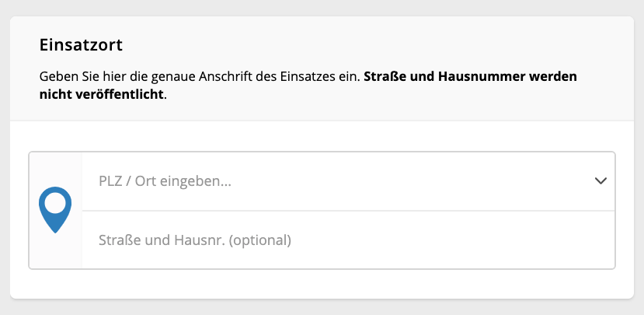Open the postal code location combo box
This screenshot has height=315, width=644.
click(348, 181)
